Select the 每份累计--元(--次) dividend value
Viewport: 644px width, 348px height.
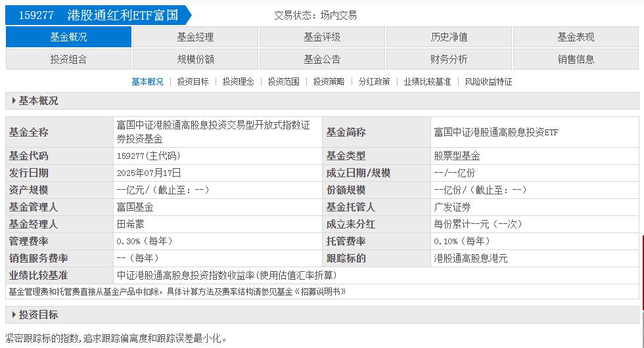[x=478, y=224]
